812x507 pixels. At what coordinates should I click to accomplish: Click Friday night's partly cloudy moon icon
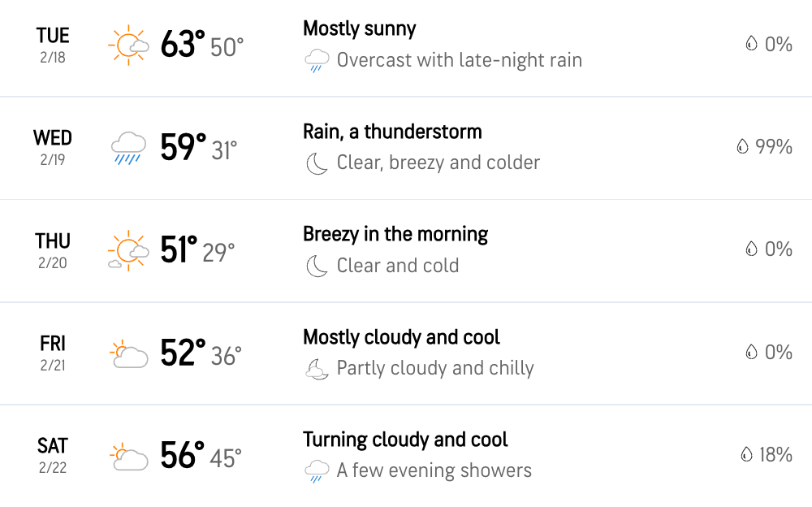click(317, 369)
